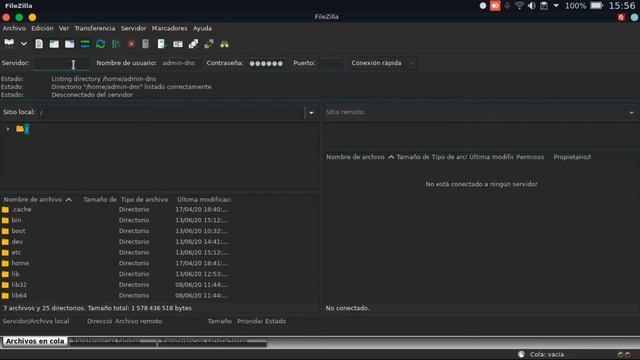Sort local list by Última modificación
The width and height of the screenshot is (640, 360).
tap(204, 200)
